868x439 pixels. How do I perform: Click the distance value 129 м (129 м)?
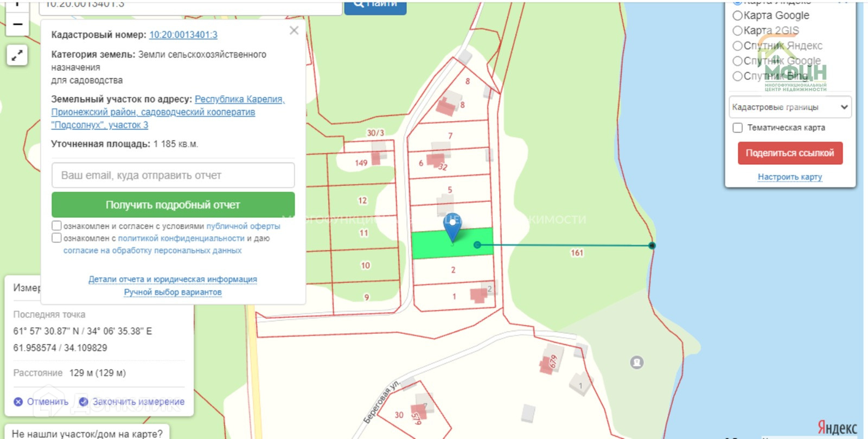pyautogui.click(x=98, y=373)
